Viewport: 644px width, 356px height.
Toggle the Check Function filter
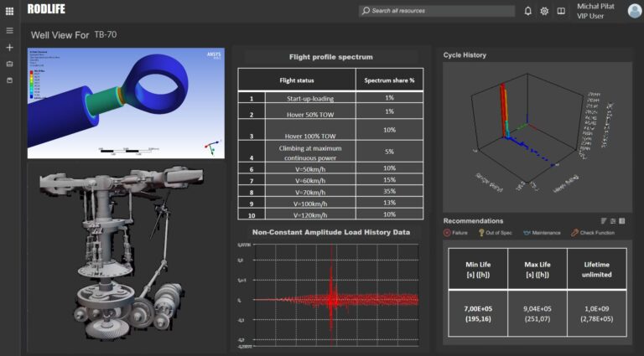pos(598,232)
